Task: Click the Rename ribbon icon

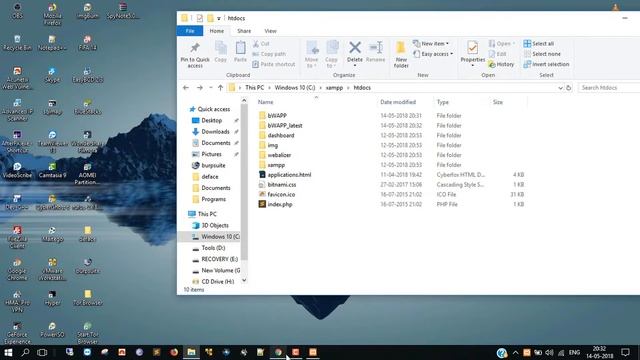Action: [376, 47]
